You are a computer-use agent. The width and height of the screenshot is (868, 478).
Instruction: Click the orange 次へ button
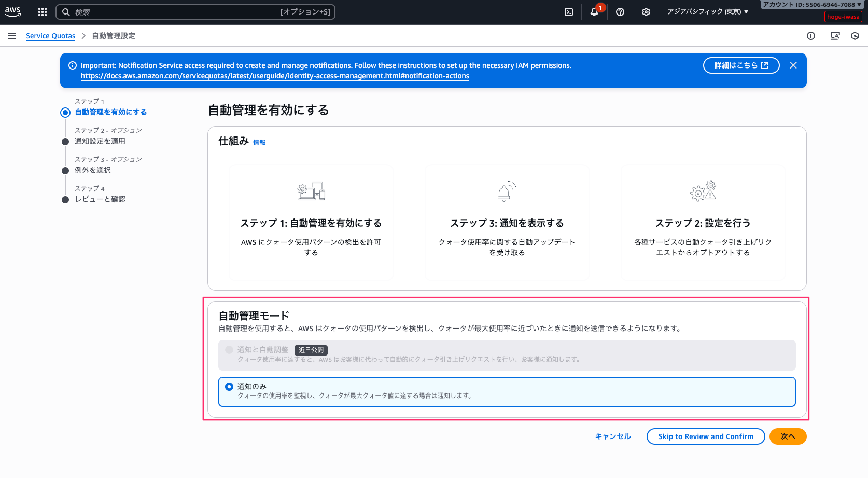click(788, 436)
